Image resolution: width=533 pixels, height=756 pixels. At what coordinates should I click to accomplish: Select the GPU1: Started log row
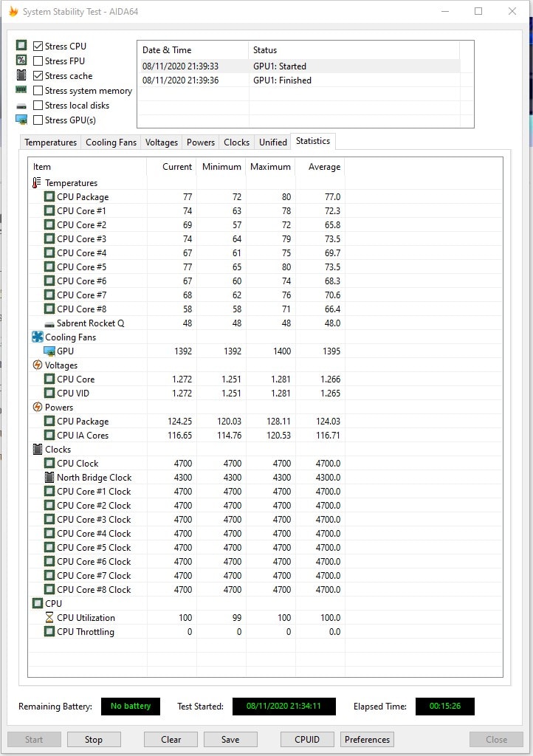(x=281, y=66)
